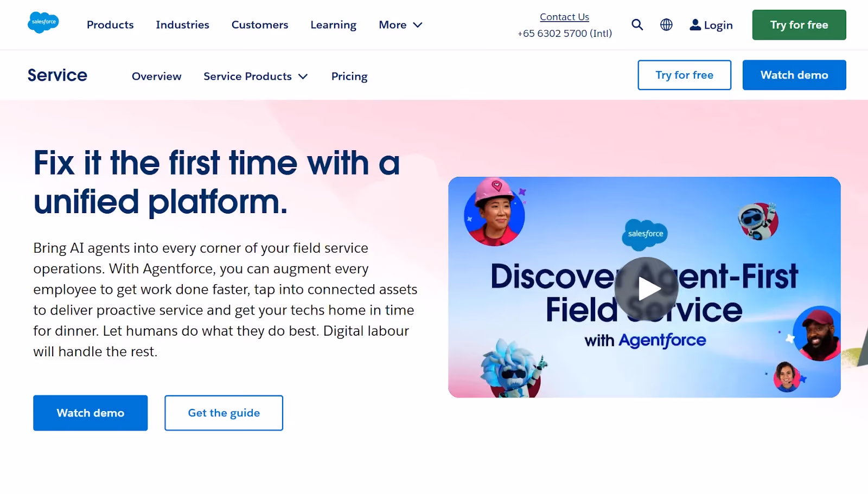868x494 pixels.
Task: Open the Products menu
Action: [x=110, y=25]
